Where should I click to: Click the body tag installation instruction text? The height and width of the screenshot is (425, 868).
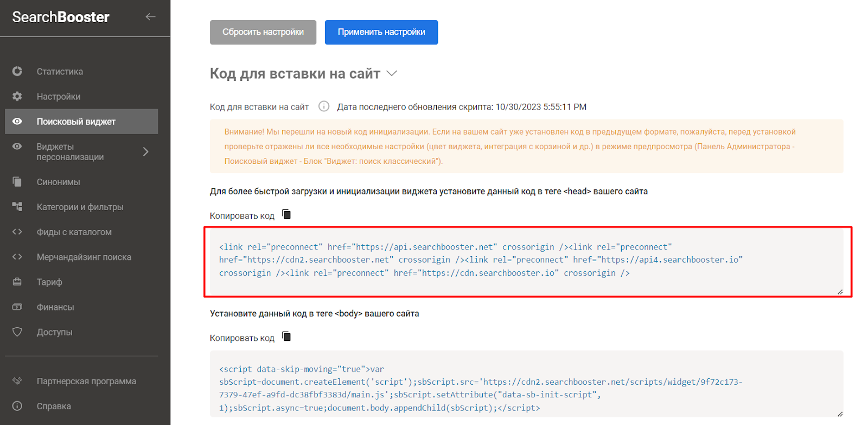point(315,313)
